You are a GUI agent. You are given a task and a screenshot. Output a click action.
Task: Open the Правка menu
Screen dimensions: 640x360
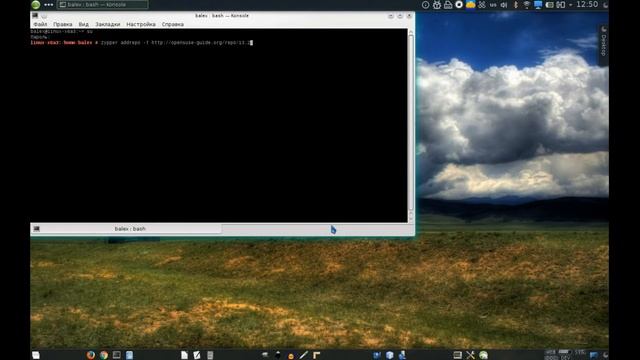[62, 24]
